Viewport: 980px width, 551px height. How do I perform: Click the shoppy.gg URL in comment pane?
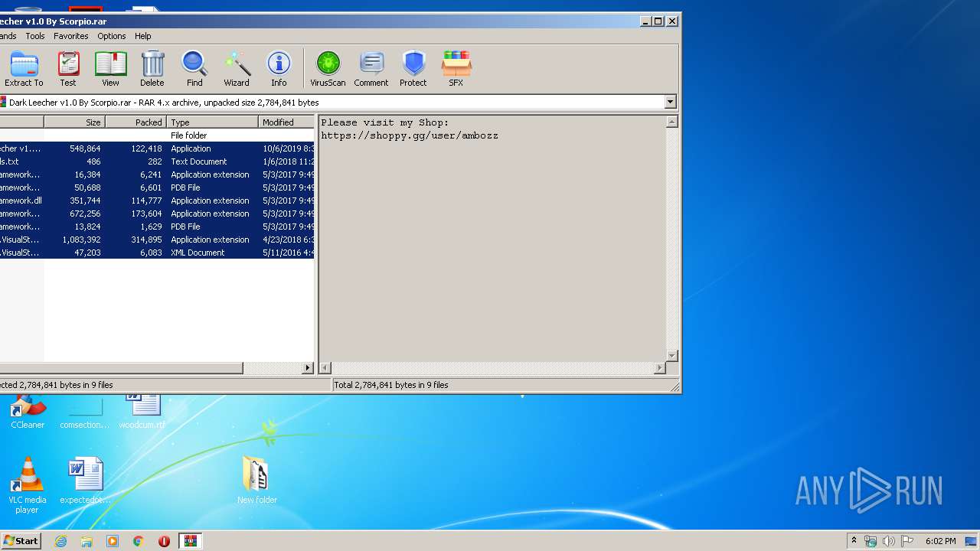(x=410, y=135)
